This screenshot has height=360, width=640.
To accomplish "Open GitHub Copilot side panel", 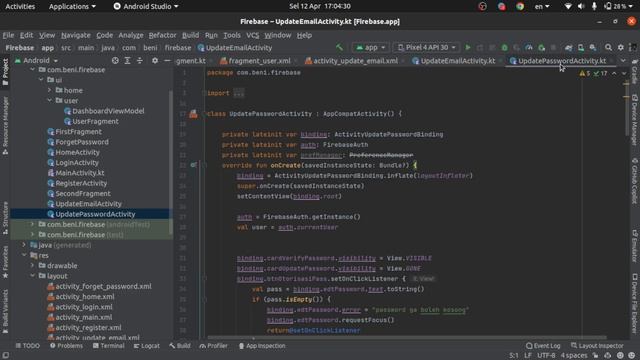I will click(635, 181).
